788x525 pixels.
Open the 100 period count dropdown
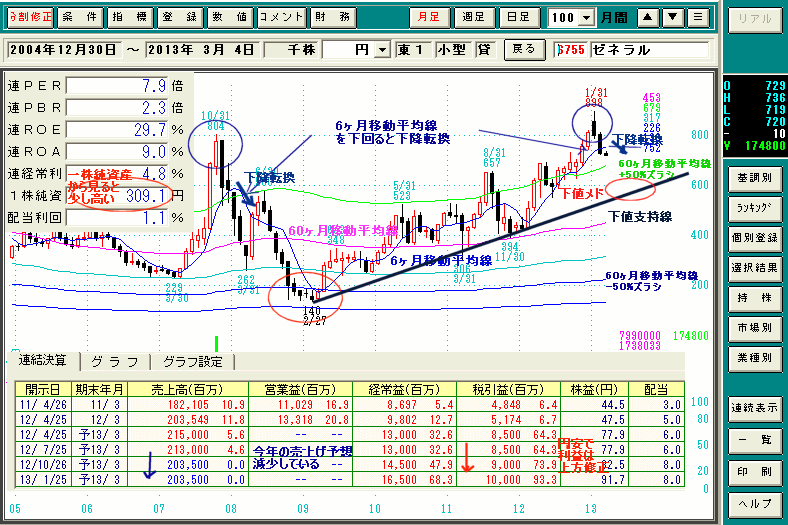pyautogui.click(x=586, y=18)
